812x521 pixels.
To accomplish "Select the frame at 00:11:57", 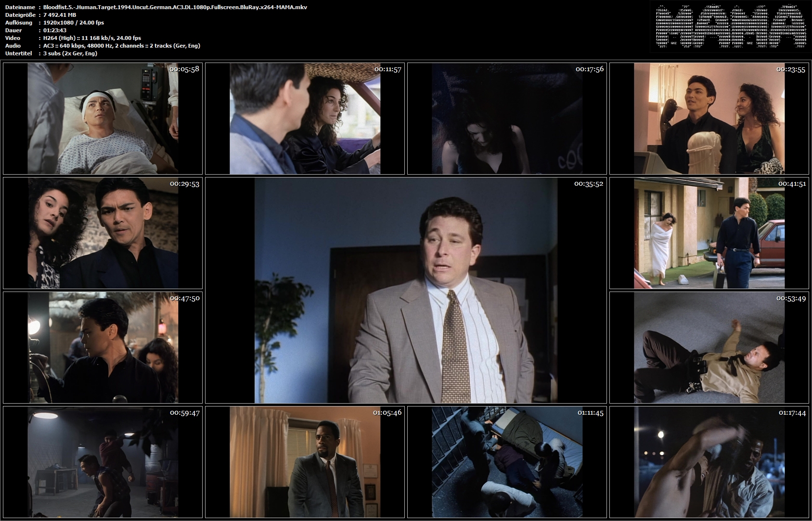I will (x=305, y=118).
